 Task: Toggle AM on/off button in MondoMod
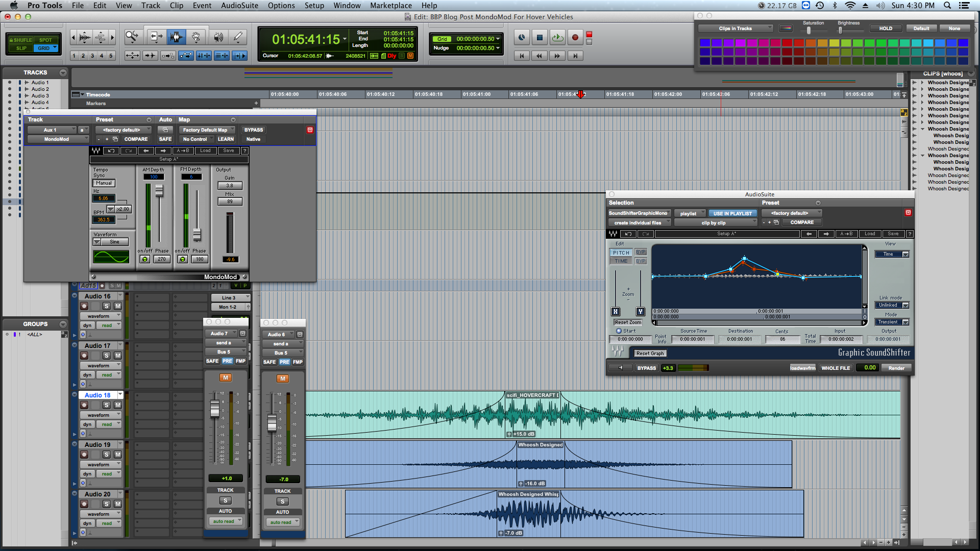tap(145, 259)
